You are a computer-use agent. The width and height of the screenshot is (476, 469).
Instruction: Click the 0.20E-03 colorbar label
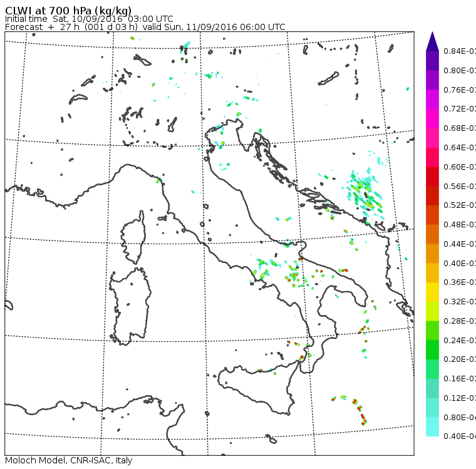(460, 359)
